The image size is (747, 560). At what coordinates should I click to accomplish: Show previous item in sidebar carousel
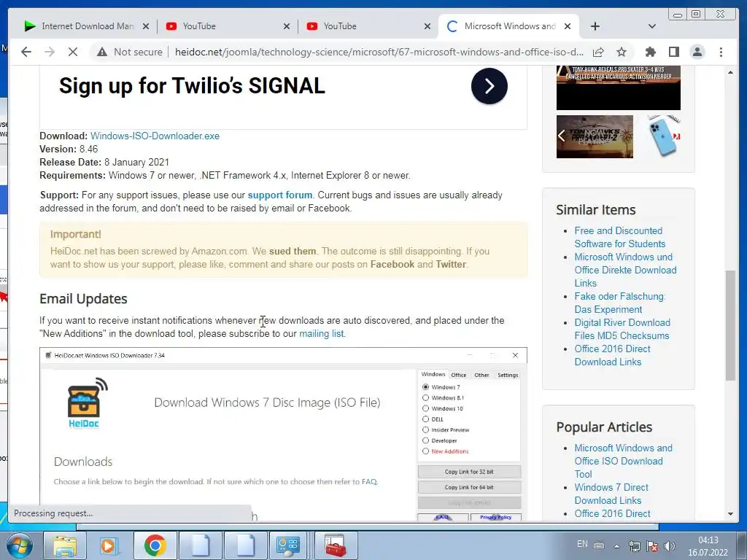click(562, 136)
